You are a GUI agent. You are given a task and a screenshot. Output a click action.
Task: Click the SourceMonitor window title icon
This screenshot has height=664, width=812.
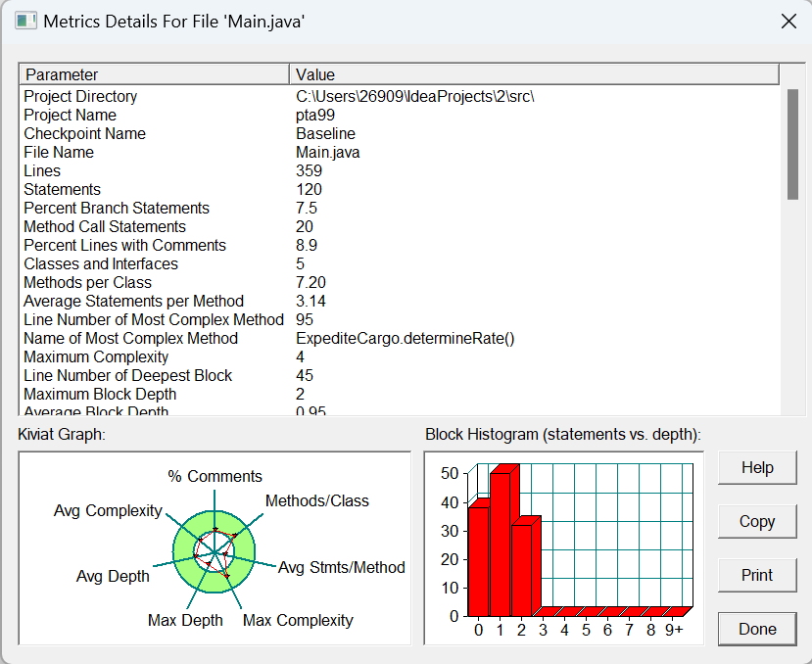[x=25, y=22]
